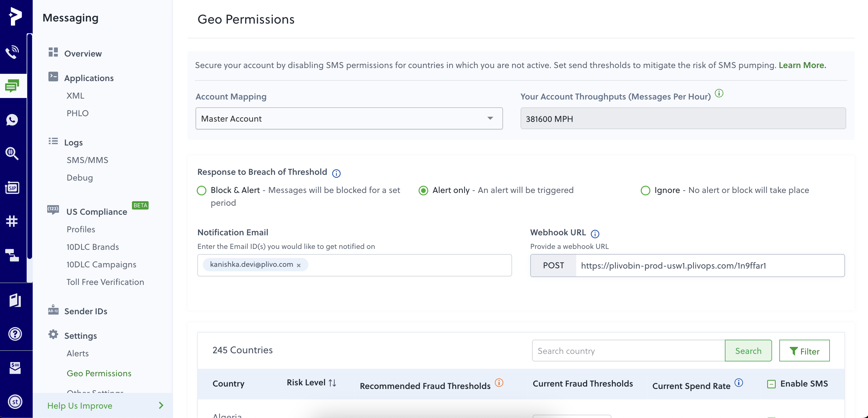868x418 pixels.
Task: Open the Billing envelope icon
Action: (x=15, y=367)
